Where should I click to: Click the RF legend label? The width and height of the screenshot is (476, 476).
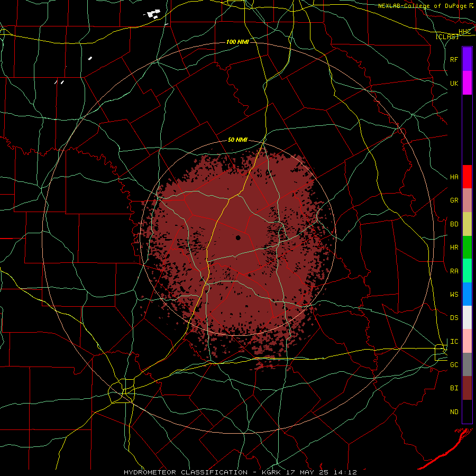point(454,59)
